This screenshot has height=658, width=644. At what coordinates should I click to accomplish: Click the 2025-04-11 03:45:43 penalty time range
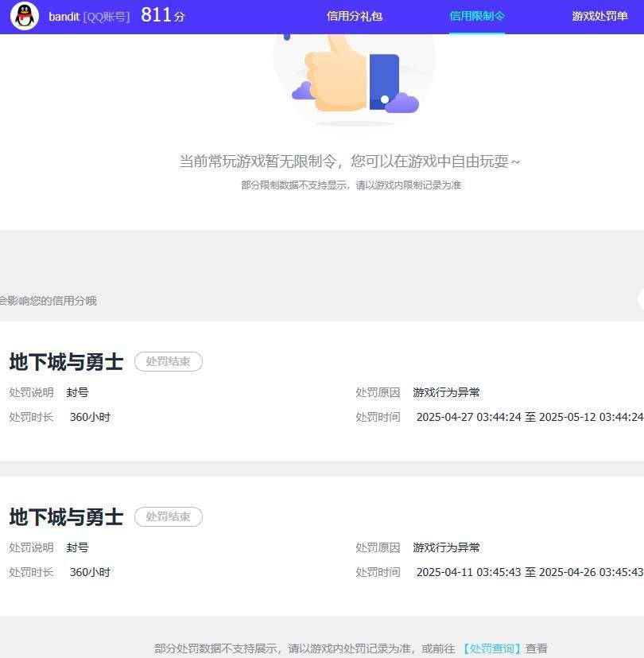pyautogui.click(x=530, y=572)
